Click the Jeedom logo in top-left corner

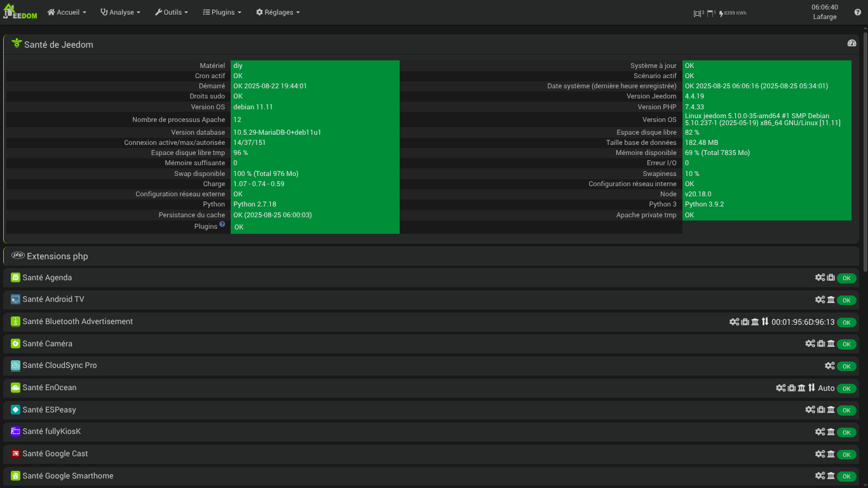20,12
